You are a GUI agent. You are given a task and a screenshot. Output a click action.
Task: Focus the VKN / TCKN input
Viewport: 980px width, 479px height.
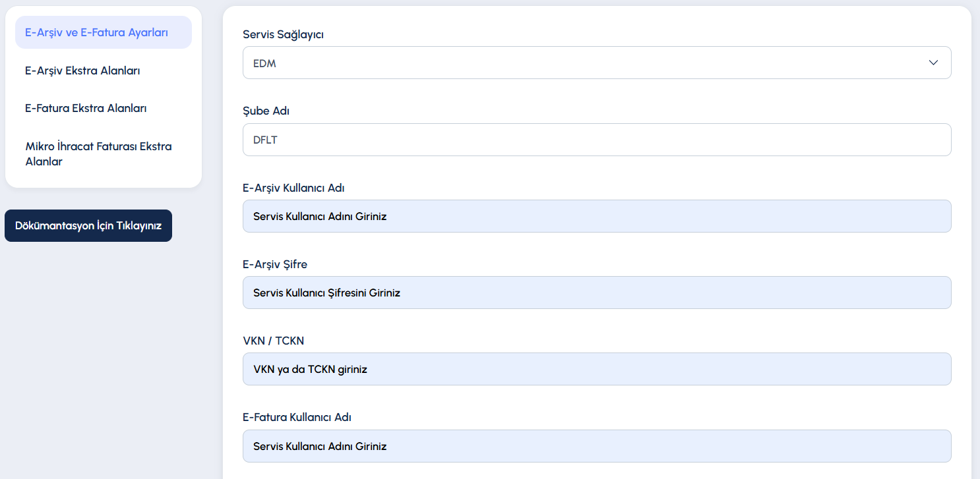[x=597, y=369]
